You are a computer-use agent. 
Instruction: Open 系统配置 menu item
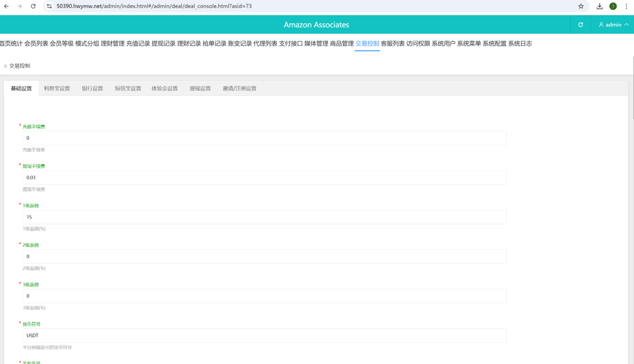494,44
